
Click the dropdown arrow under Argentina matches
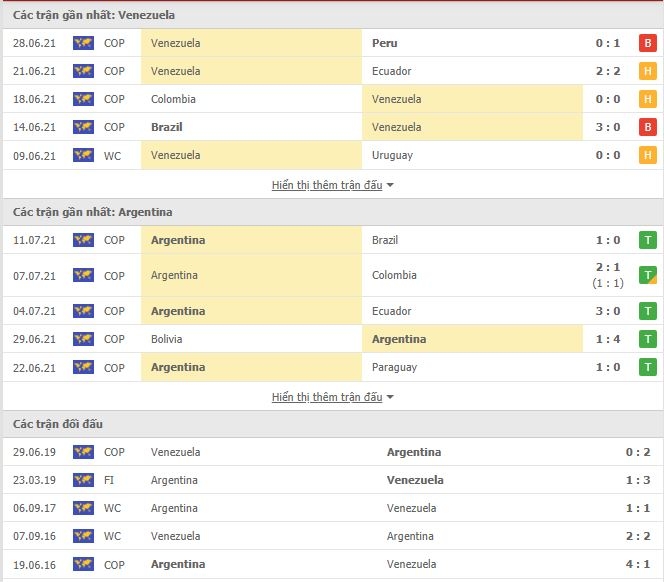click(x=390, y=397)
